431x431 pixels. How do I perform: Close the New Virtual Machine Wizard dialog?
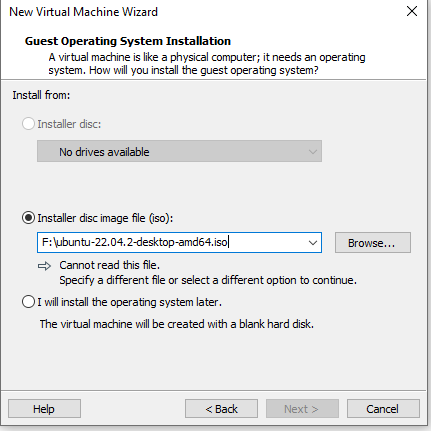(x=412, y=11)
